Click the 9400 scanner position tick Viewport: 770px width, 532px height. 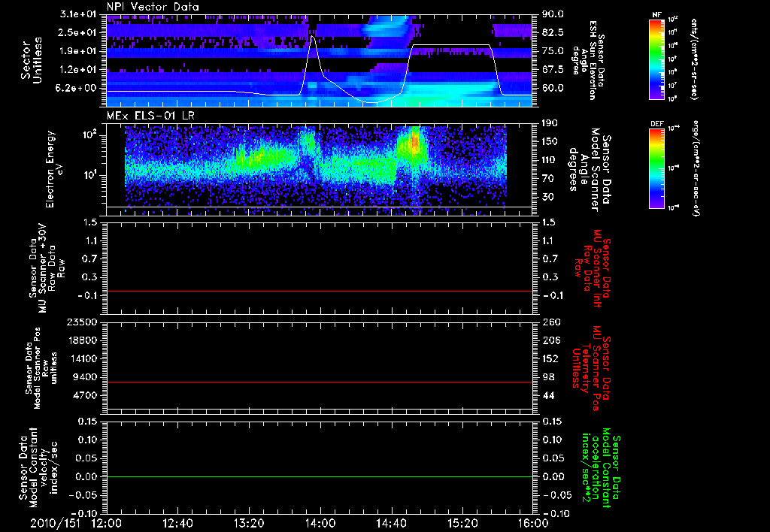pos(86,377)
